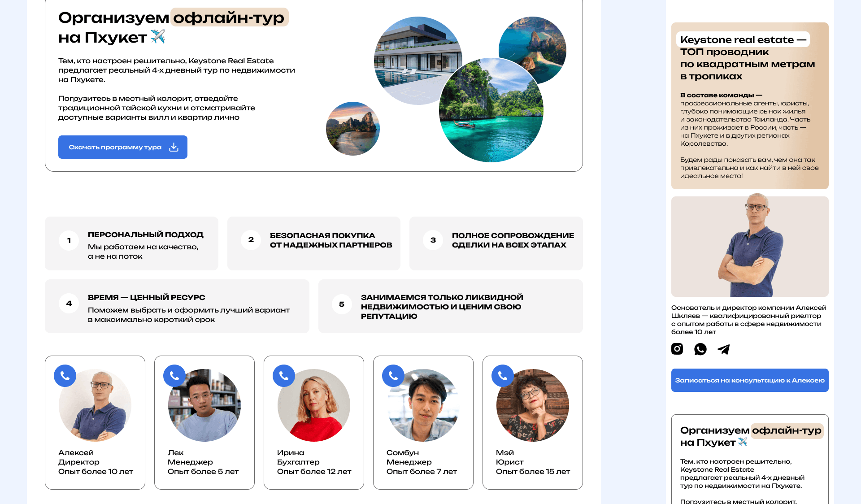Open the WhatsApp chat icon
The image size is (861, 504).
point(700,349)
